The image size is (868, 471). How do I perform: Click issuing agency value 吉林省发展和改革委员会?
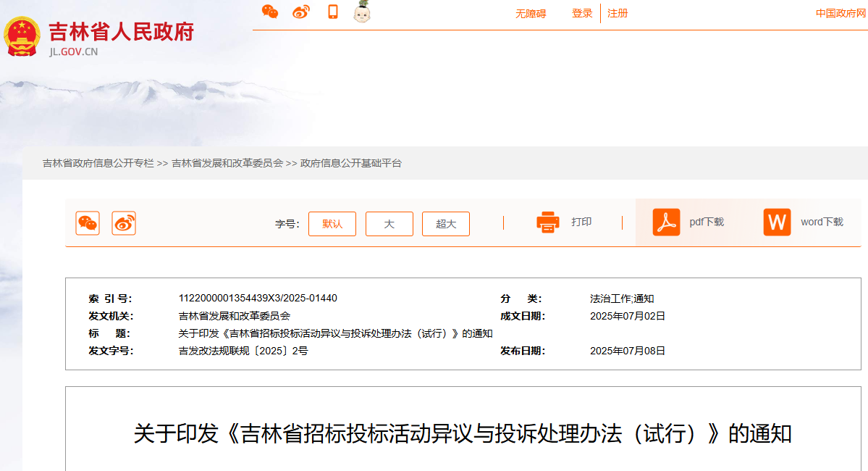[234, 316]
